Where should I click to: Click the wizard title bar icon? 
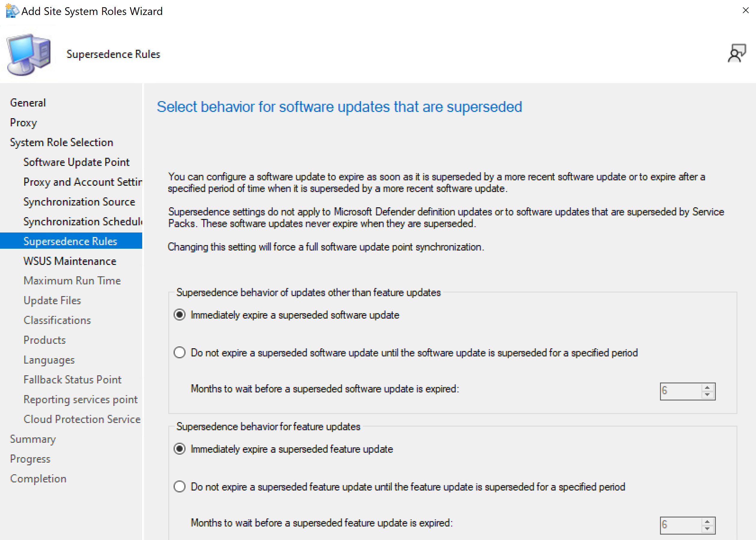12,11
